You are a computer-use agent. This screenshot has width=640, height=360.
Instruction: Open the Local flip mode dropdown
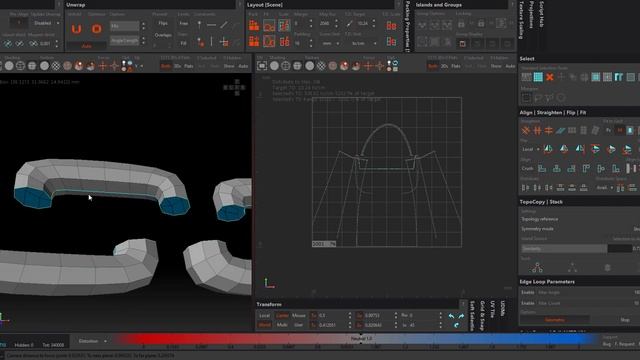click(531, 149)
